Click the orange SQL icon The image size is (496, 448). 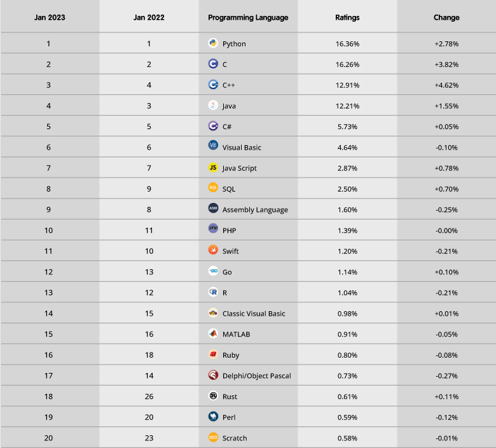coord(213,188)
